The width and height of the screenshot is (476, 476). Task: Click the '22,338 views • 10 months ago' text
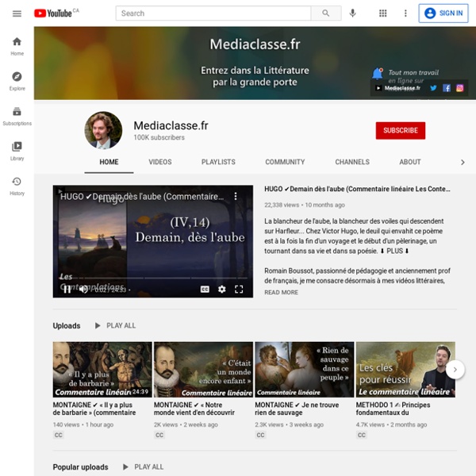click(305, 205)
